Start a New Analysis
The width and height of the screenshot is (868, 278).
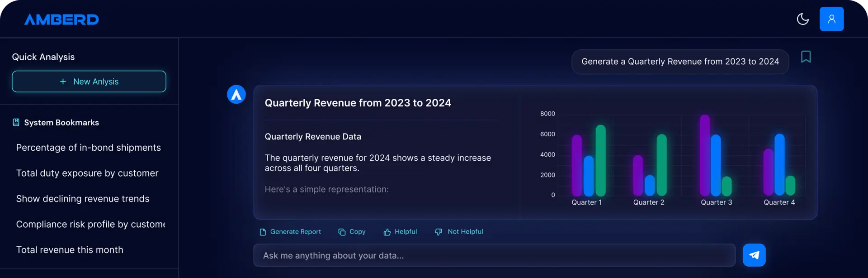coord(89,81)
